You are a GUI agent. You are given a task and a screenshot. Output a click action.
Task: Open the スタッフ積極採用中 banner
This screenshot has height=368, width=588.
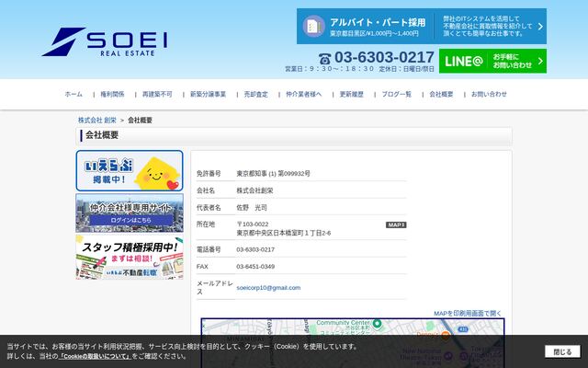[x=130, y=258]
